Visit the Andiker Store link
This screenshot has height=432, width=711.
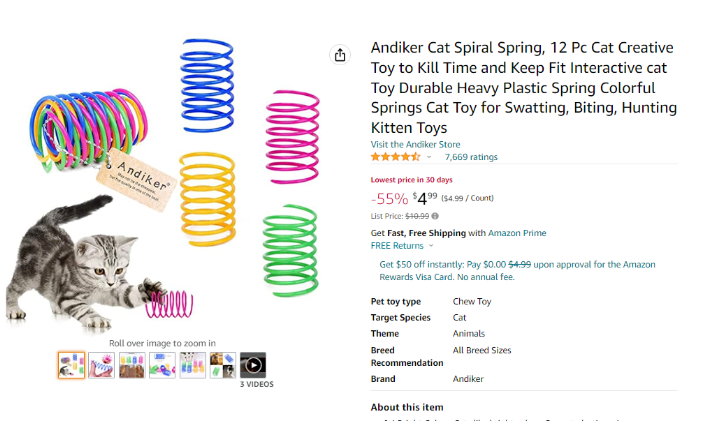point(415,145)
